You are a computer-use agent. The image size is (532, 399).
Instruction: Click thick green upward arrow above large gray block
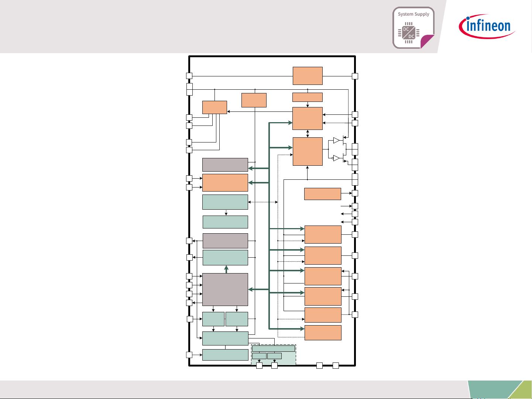tap(226, 269)
